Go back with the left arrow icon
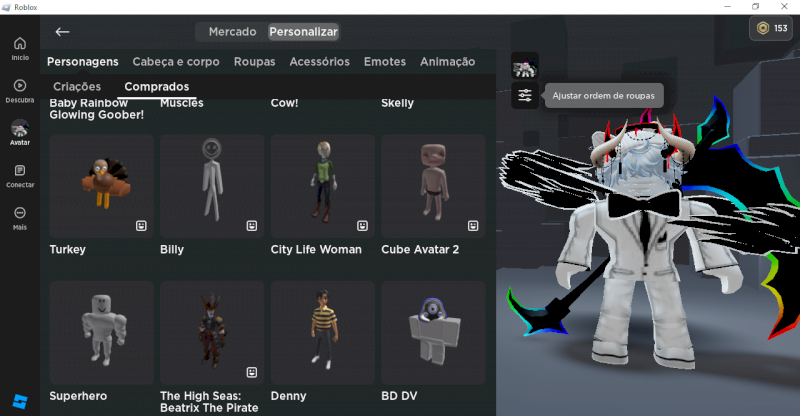This screenshot has width=800, height=416. pos(62,32)
